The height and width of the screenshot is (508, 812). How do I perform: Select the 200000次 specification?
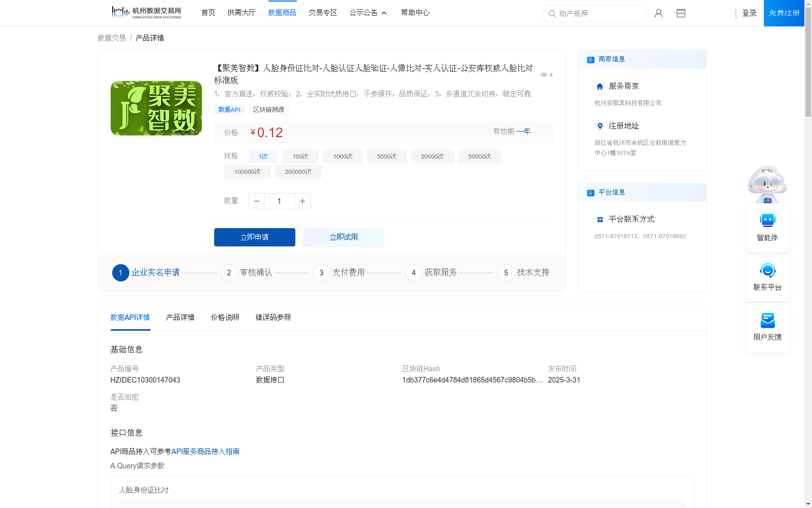(298, 172)
